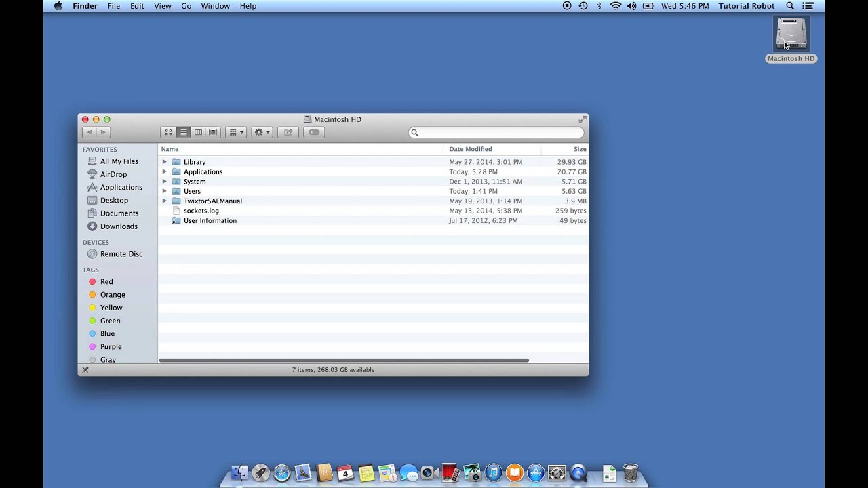The height and width of the screenshot is (488, 868).
Task: Click the Back navigation arrow button
Action: [x=89, y=132]
